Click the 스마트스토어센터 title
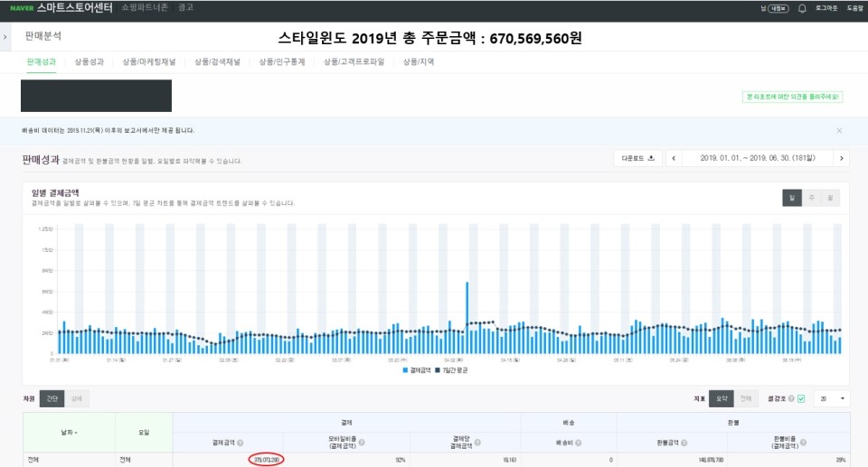The image size is (868, 467). (75, 8)
